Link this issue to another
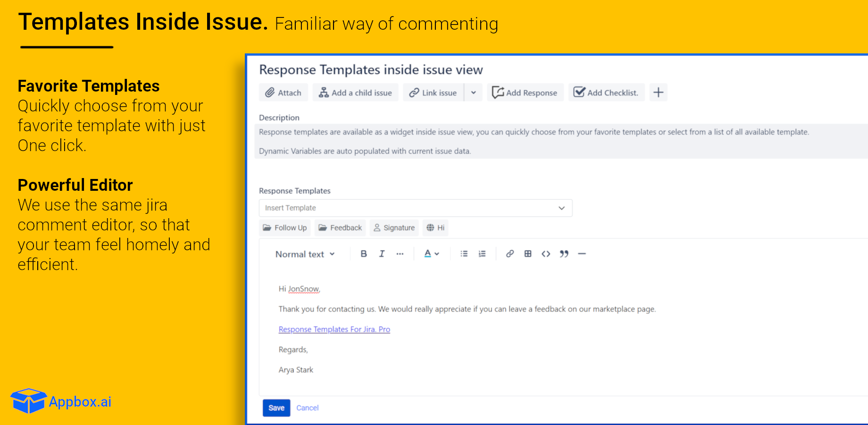 tap(433, 92)
